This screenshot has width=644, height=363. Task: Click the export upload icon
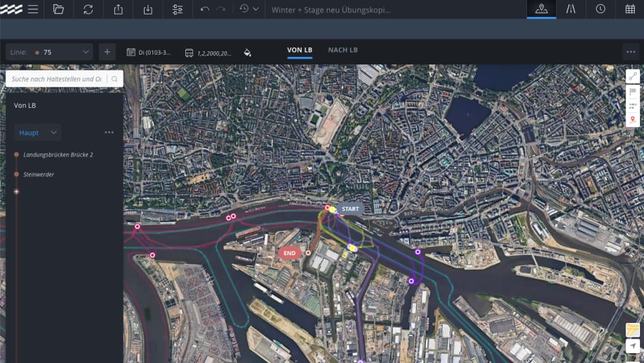[118, 9]
